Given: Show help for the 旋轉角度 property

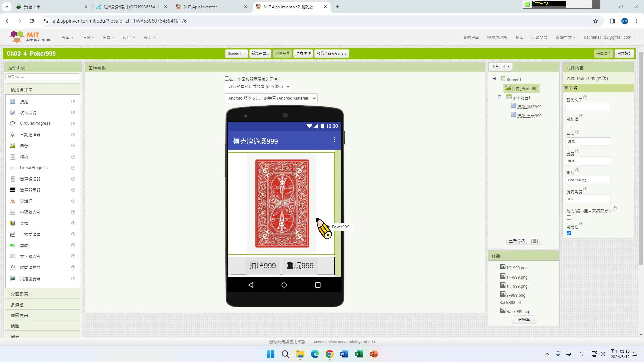Looking at the screenshot, I should (585, 189).
